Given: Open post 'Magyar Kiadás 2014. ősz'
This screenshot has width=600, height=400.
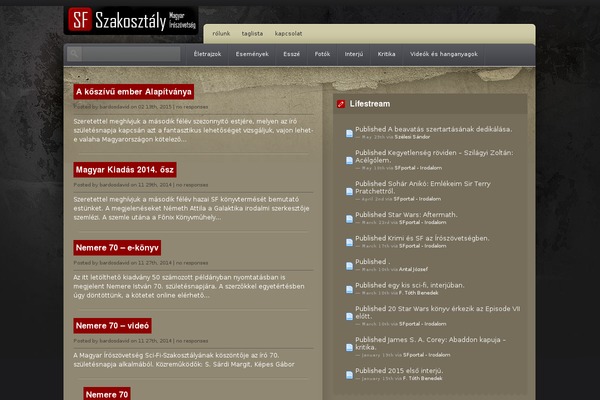Looking at the screenshot, I should (x=125, y=170).
